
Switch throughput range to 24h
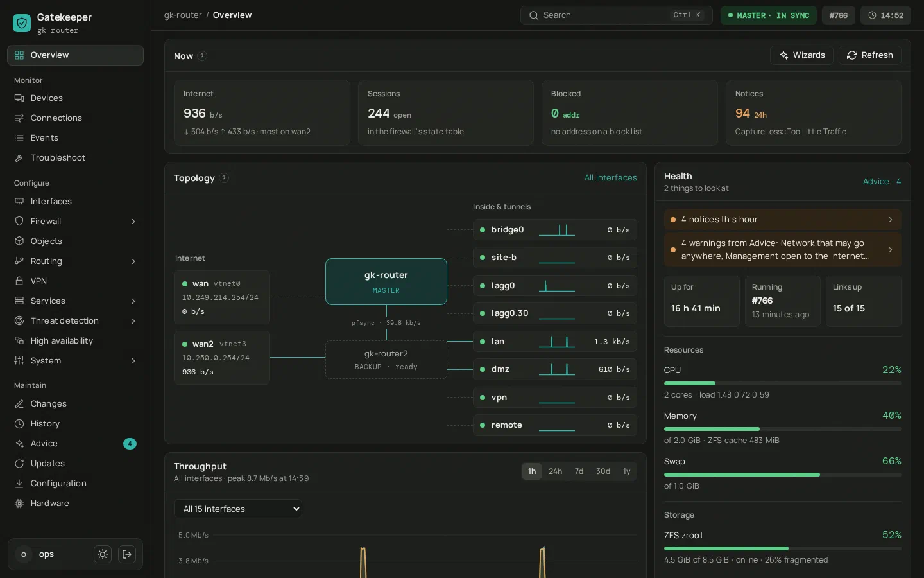click(556, 471)
